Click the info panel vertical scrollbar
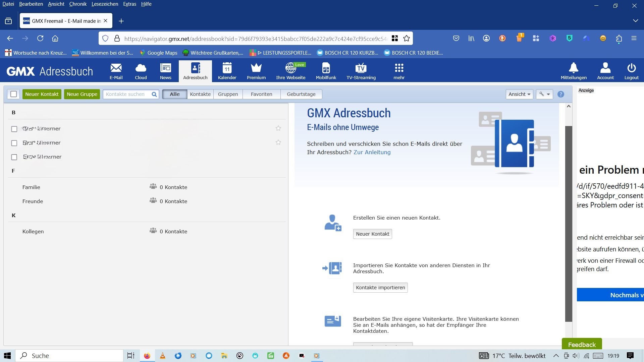Screen dimensions: 644x362 569,224
